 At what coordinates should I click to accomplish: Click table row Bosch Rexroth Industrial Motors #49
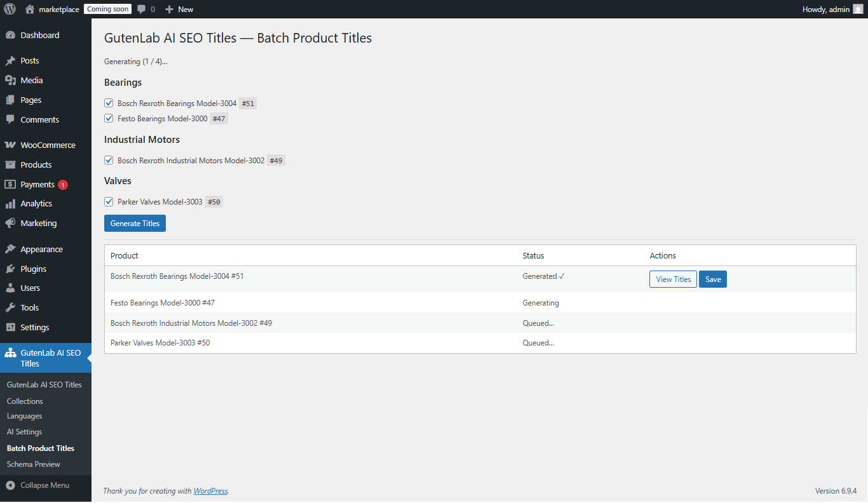point(480,323)
